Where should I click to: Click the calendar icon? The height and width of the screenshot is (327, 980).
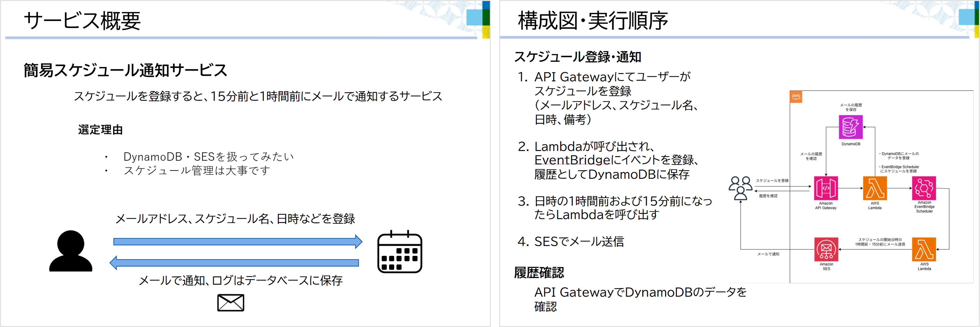(400, 252)
